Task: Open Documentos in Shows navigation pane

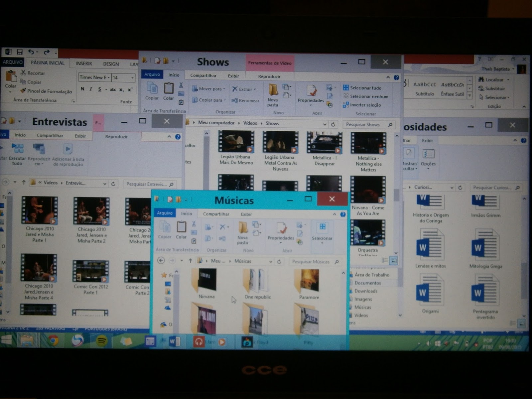Action: pyautogui.click(x=367, y=283)
